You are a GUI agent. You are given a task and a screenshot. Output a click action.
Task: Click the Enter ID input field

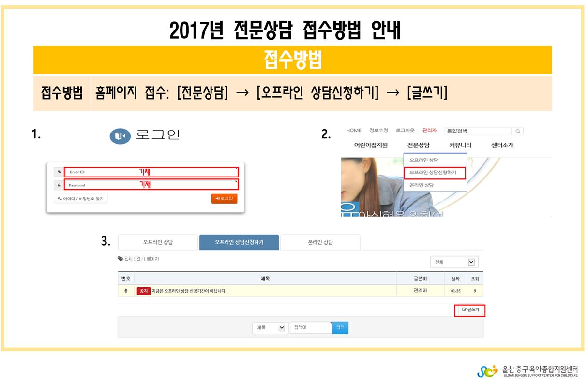[x=151, y=172]
